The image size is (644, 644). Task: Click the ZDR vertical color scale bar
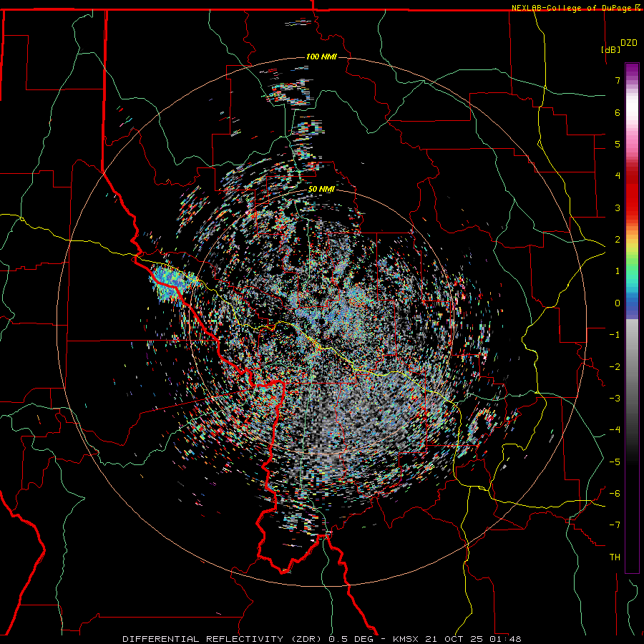[x=632, y=318]
